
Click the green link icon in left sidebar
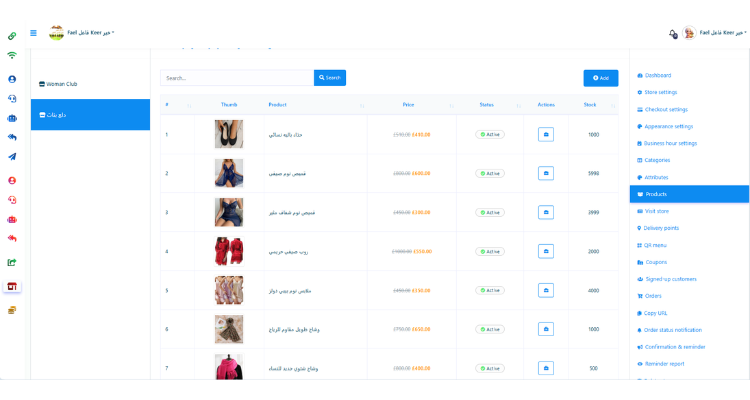12,36
